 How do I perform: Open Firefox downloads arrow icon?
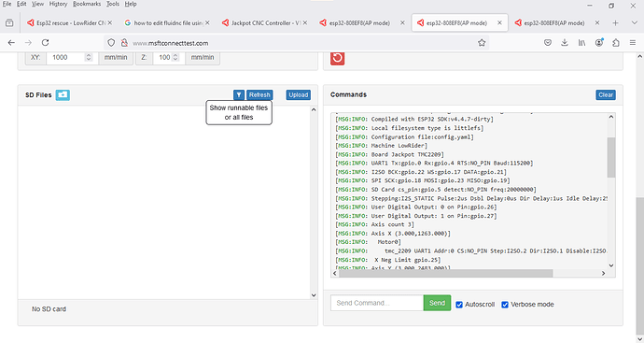pos(565,43)
